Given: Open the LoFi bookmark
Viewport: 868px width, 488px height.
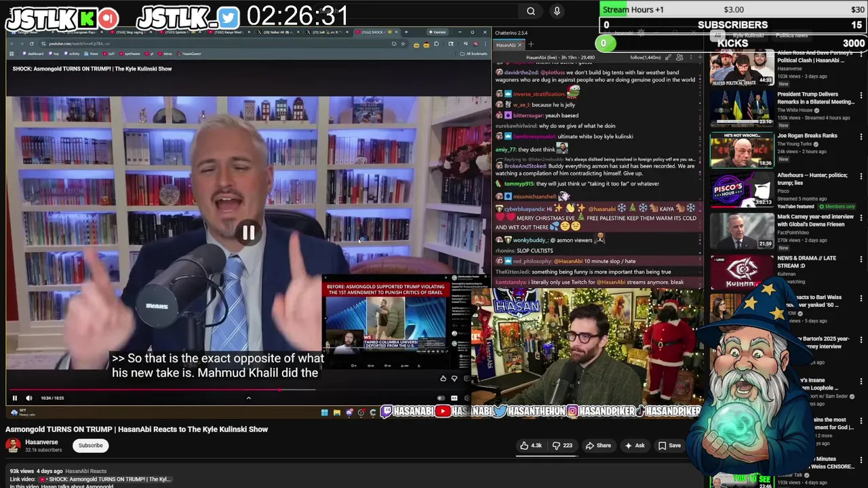Looking at the screenshot, I should click(109, 54).
